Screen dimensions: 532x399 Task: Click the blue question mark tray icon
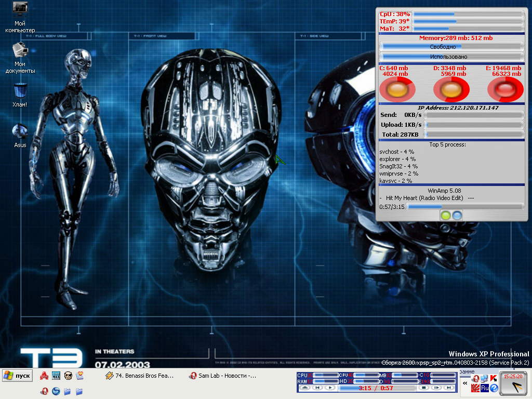point(494,388)
